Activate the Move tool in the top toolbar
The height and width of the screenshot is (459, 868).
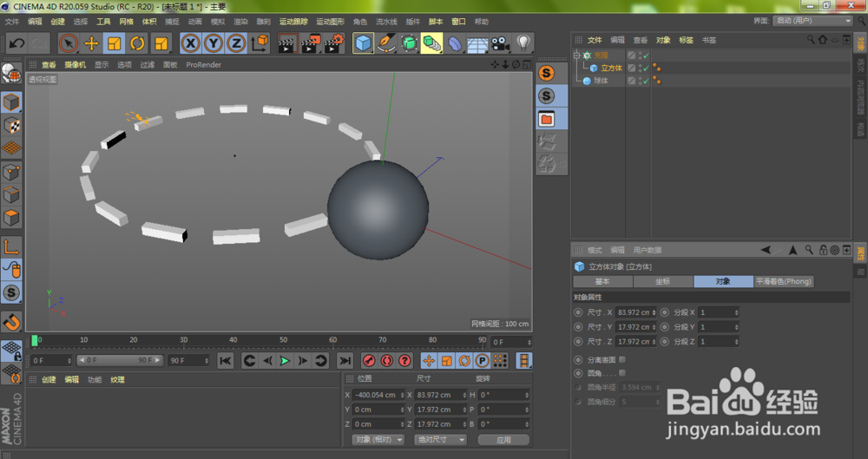pyautogui.click(x=91, y=43)
